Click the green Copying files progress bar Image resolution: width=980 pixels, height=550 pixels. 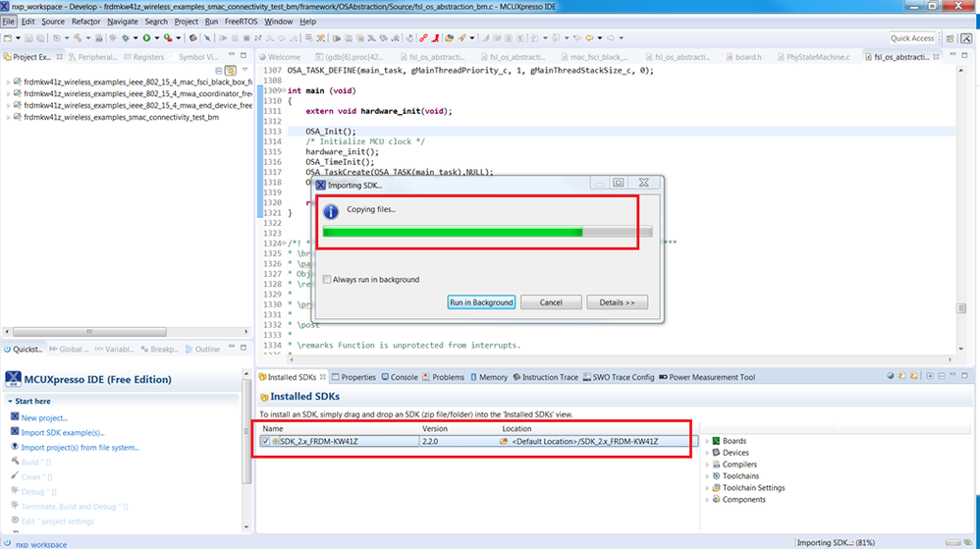[x=487, y=232]
